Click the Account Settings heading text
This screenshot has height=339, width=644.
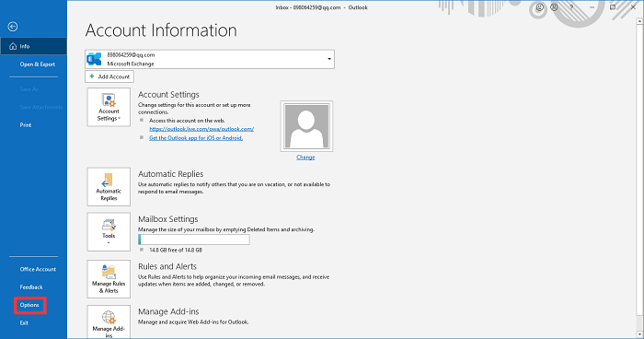[168, 95]
